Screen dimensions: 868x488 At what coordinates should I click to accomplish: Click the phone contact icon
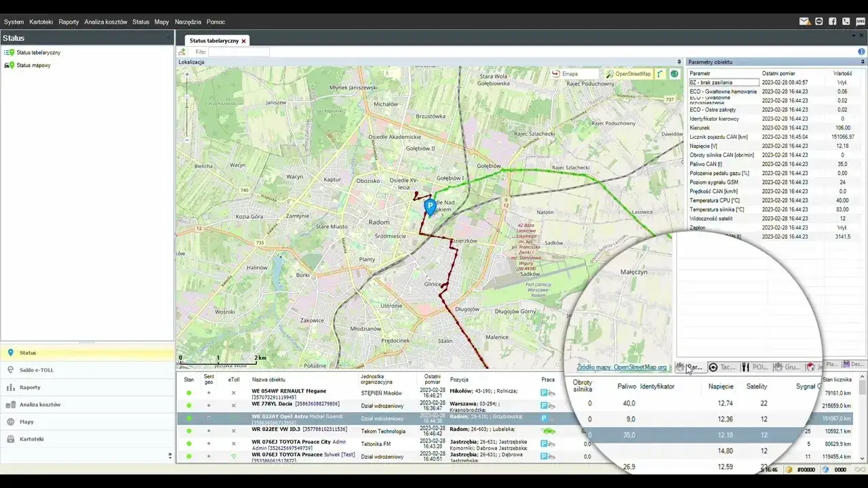click(846, 22)
